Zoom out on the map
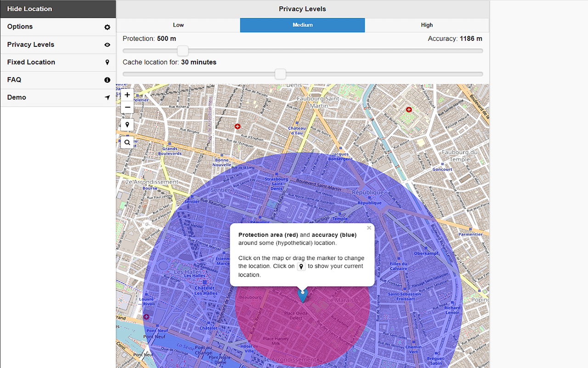 (x=127, y=108)
